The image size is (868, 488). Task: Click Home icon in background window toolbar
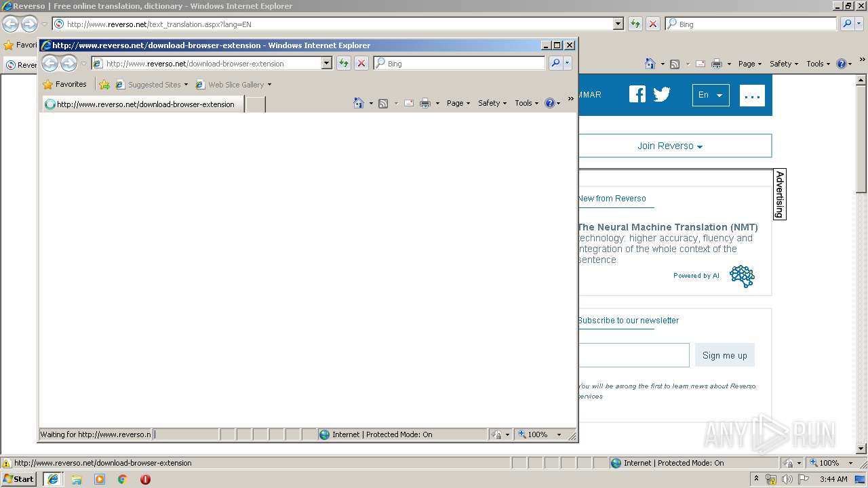650,64
